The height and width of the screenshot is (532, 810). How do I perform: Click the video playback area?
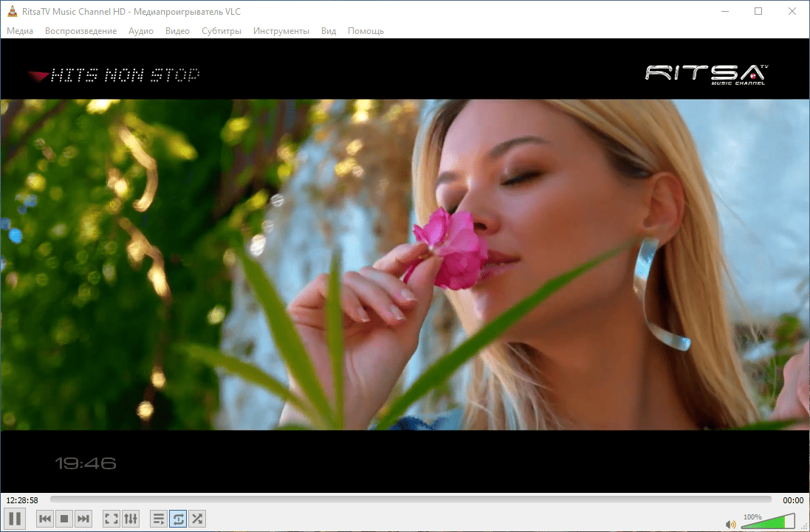coord(405,265)
